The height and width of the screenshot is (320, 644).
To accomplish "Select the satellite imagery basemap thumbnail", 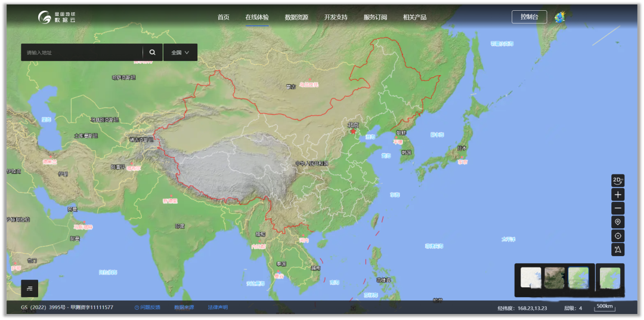I will [555, 278].
